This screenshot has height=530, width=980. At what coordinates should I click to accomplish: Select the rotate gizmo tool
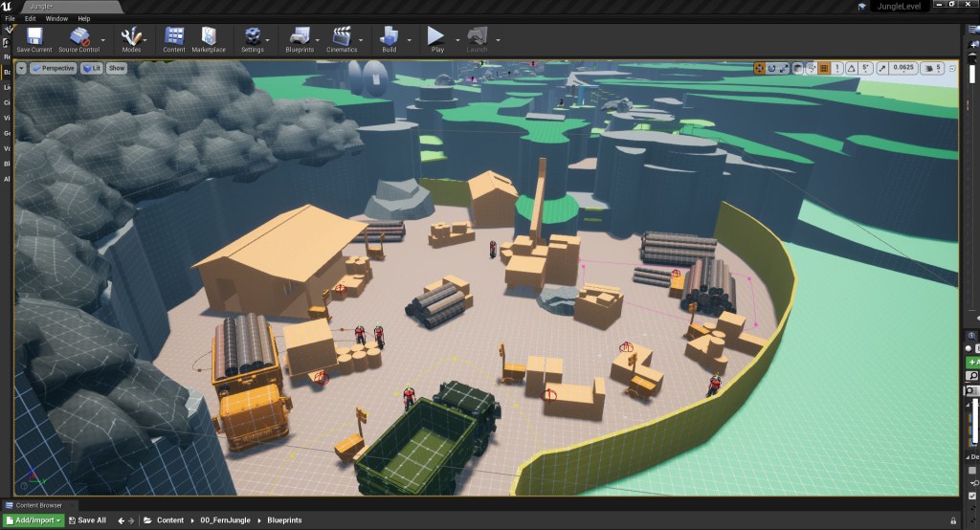click(x=772, y=69)
